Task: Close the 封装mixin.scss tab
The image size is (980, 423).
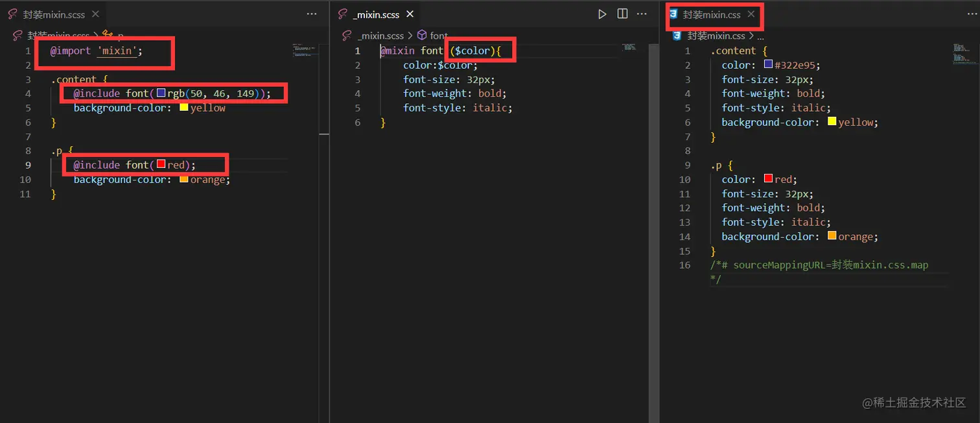Action: [95, 14]
